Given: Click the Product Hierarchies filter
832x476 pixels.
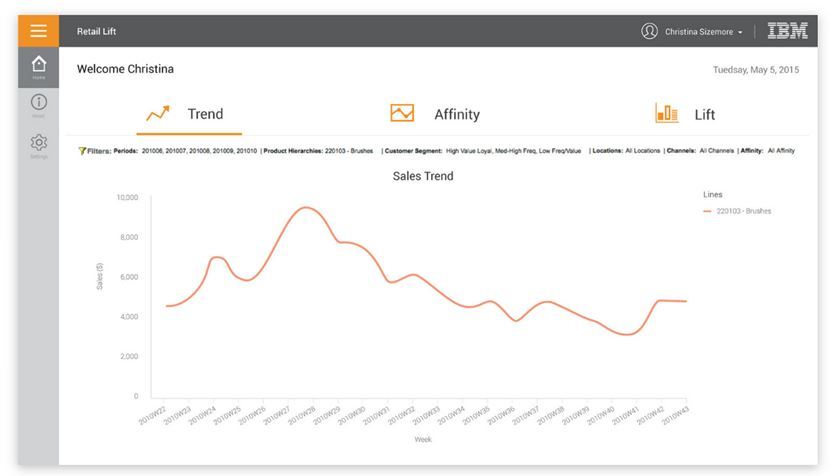Looking at the screenshot, I should (318, 151).
